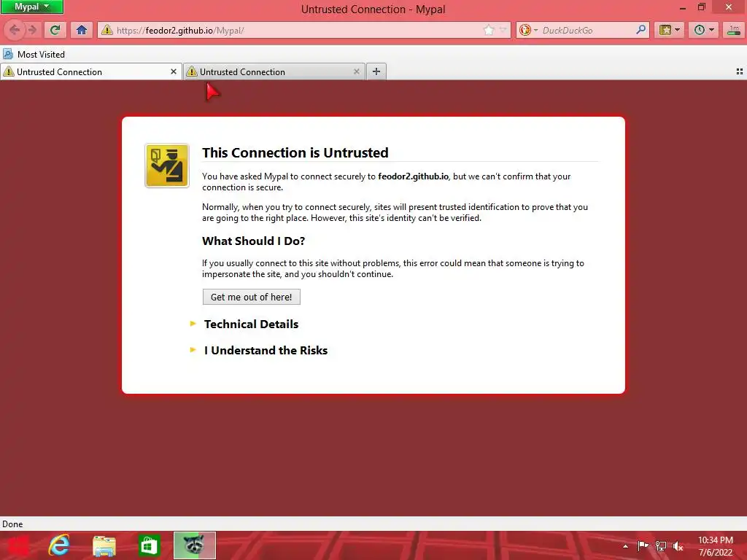This screenshot has width=747, height=560.
Task: Click the yellow border officer warning icon
Action: click(x=167, y=166)
